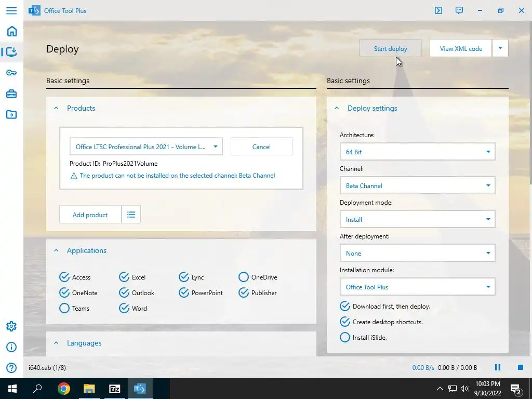Toggle Create desktop shortcuts option
This screenshot has height=399, width=532.
click(x=345, y=322)
